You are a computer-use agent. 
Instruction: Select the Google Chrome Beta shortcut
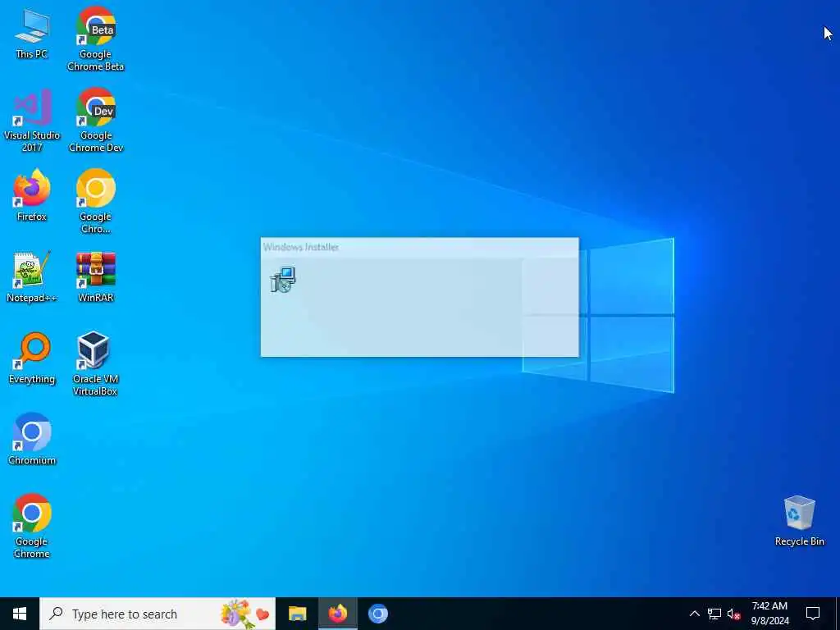tap(96, 39)
